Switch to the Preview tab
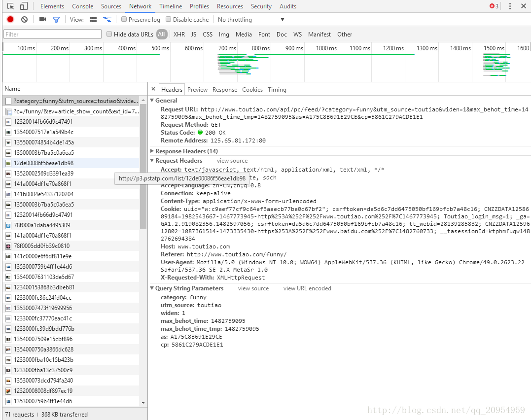Screen dimensions: 531x420 197,89
